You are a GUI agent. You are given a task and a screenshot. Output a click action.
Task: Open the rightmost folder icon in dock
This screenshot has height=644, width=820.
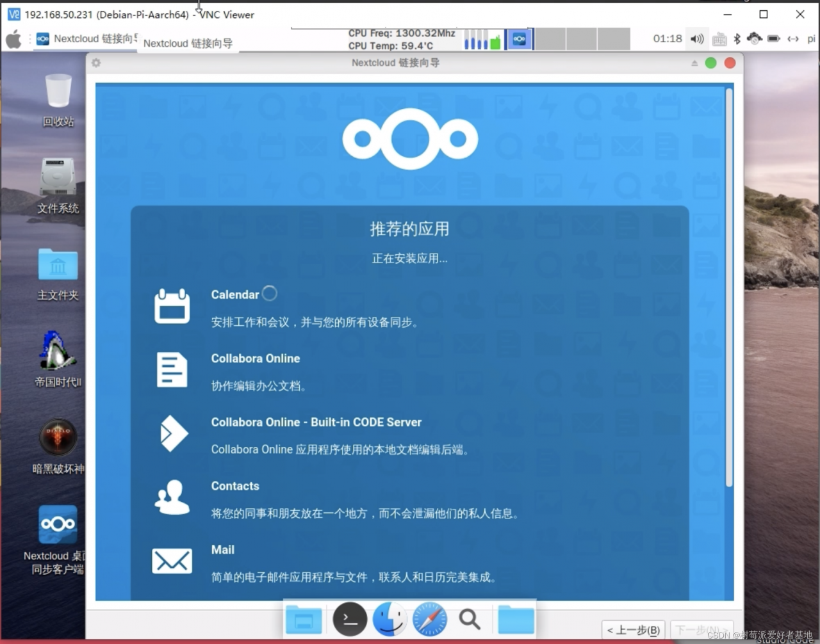(516, 619)
